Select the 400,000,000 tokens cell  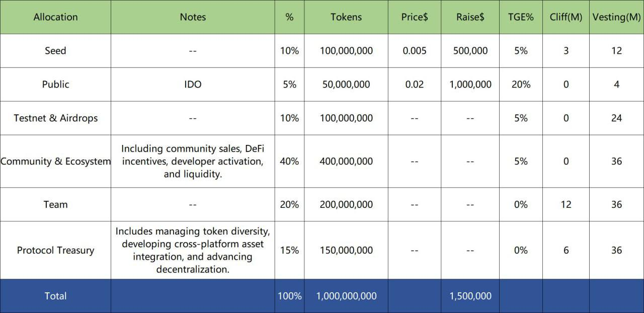click(346, 162)
